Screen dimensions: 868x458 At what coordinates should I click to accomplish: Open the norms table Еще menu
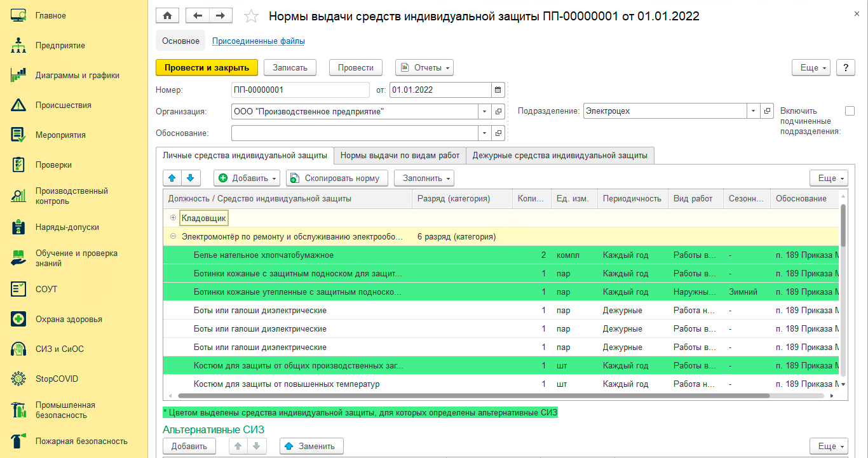829,178
